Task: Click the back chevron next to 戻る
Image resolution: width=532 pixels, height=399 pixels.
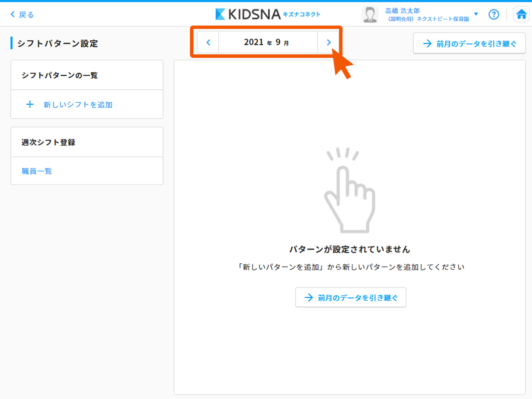Action: coord(13,14)
